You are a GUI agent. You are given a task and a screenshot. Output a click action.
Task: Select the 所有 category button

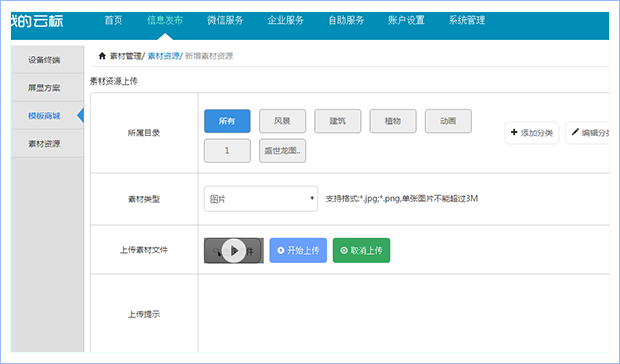click(x=227, y=121)
